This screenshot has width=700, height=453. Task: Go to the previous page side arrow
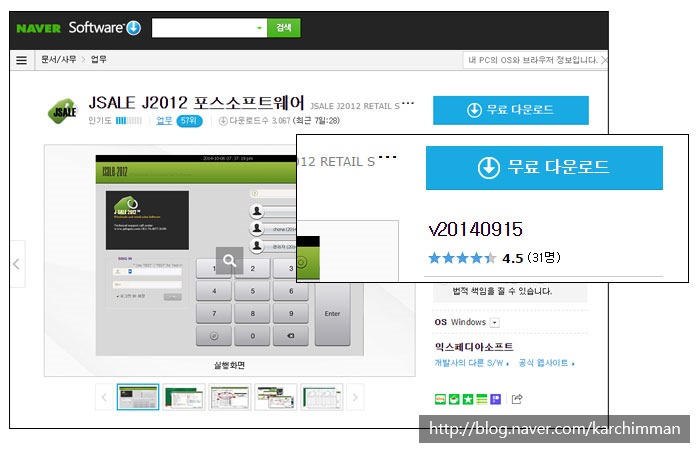click(17, 264)
